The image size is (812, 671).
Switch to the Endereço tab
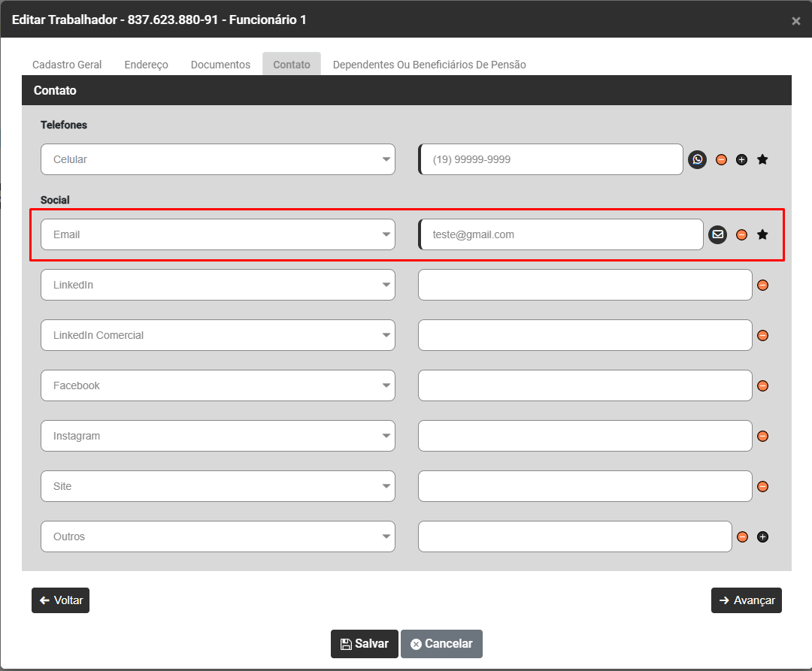pyautogui.click(x=146, y=65)
